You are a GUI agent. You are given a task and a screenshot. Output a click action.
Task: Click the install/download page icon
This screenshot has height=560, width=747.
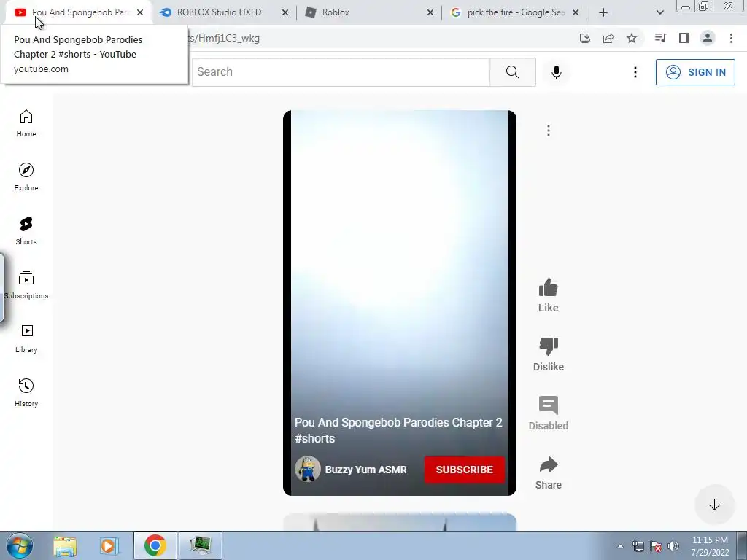(x=585, y=38)
